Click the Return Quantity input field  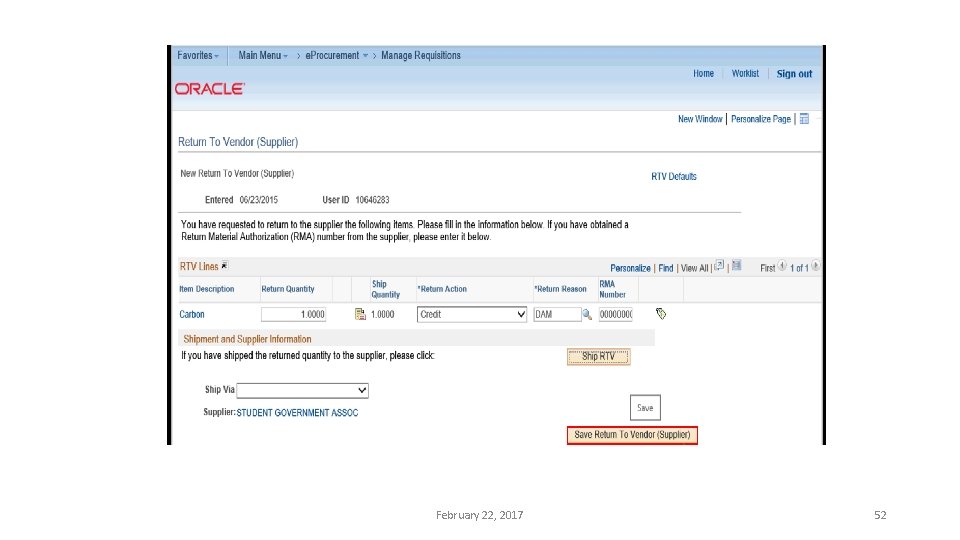(x=294, y=315)
